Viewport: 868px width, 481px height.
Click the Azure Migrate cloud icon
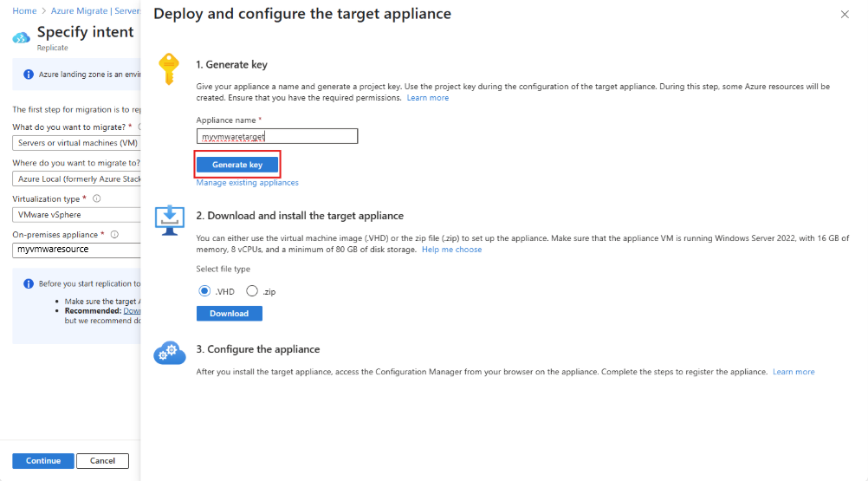click(x=21, y=37)
